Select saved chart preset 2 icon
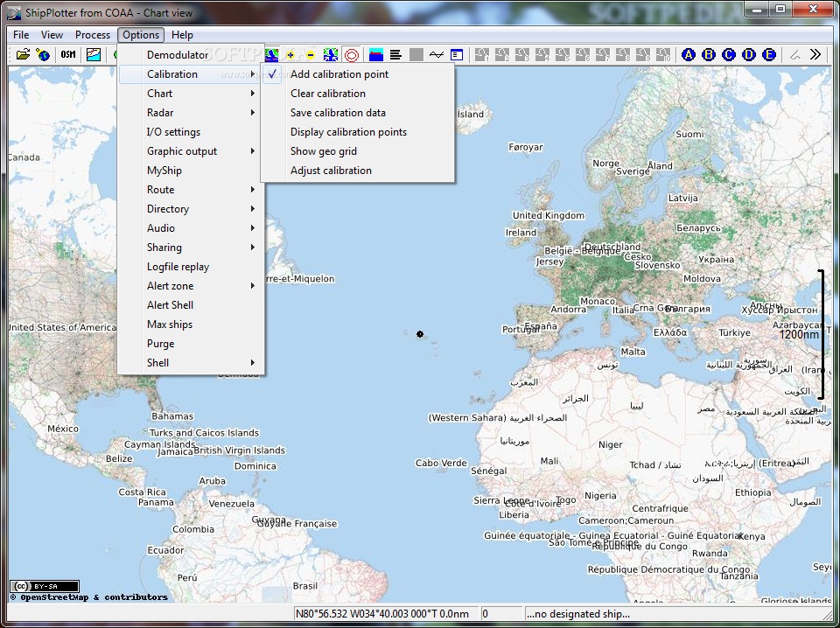This screenshot has height=628, width=840. pos(502,54)
